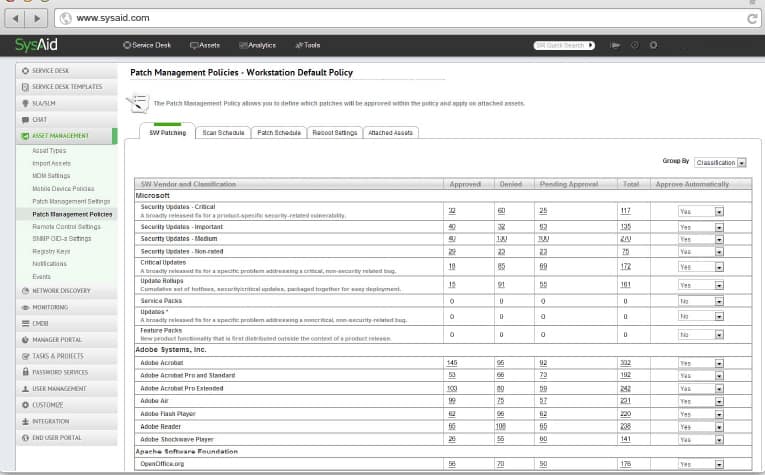Open approve dropdown for Security Updates - Important
The width and height of the screenshot is (765, 475).
click(701, 227)
